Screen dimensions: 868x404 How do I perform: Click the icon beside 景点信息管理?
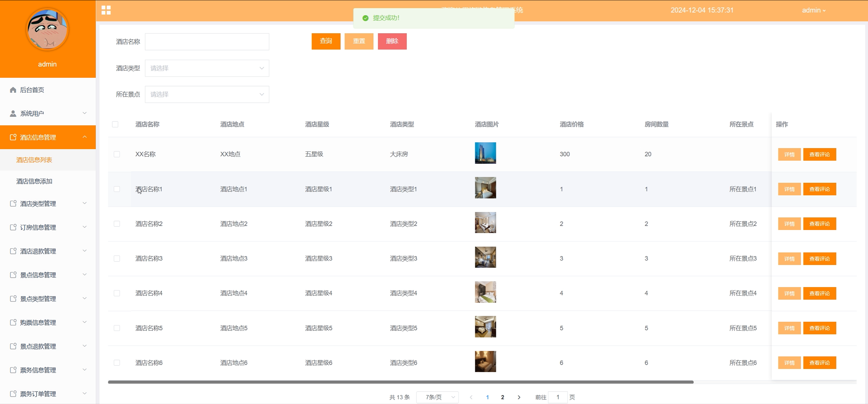tap(13, 275)
